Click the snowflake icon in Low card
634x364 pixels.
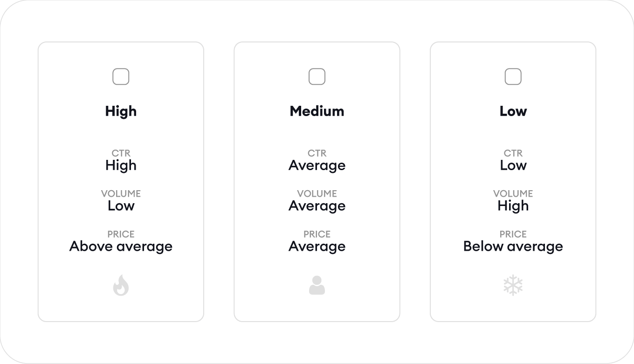[513, 285]
